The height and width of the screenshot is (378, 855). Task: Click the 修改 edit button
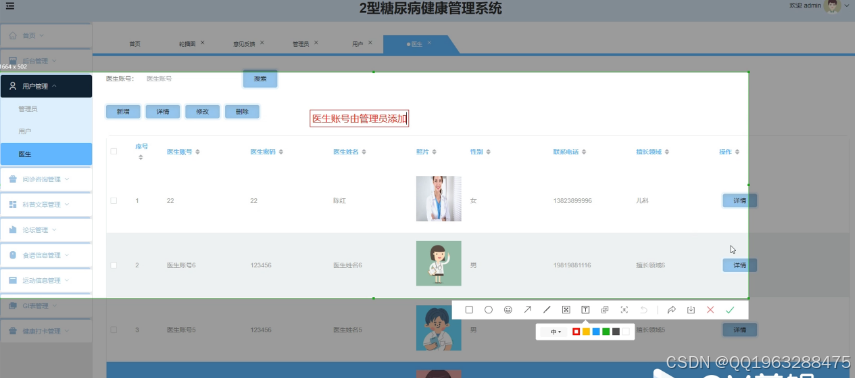pyautogui.click(x=202, y=112)
